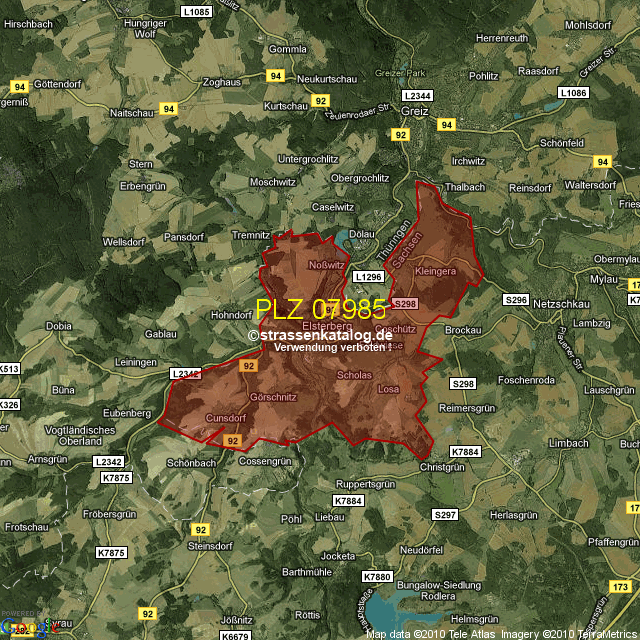The image size is (640, 640).
Task: Select the S296 road shield
Action: (x=515, y=299)
